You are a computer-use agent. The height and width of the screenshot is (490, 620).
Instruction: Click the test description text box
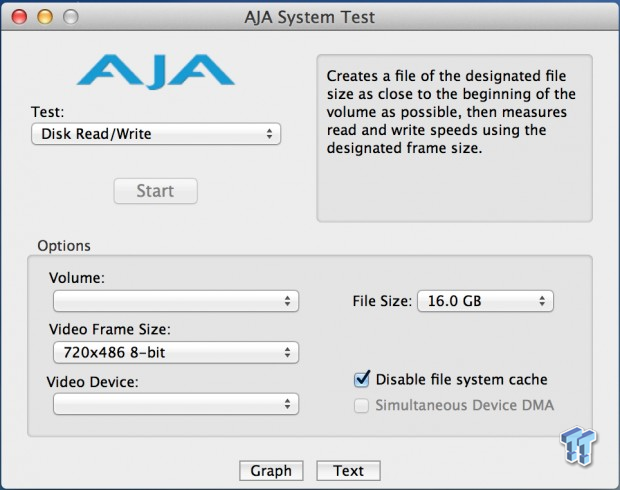click(x=454, y=138)
